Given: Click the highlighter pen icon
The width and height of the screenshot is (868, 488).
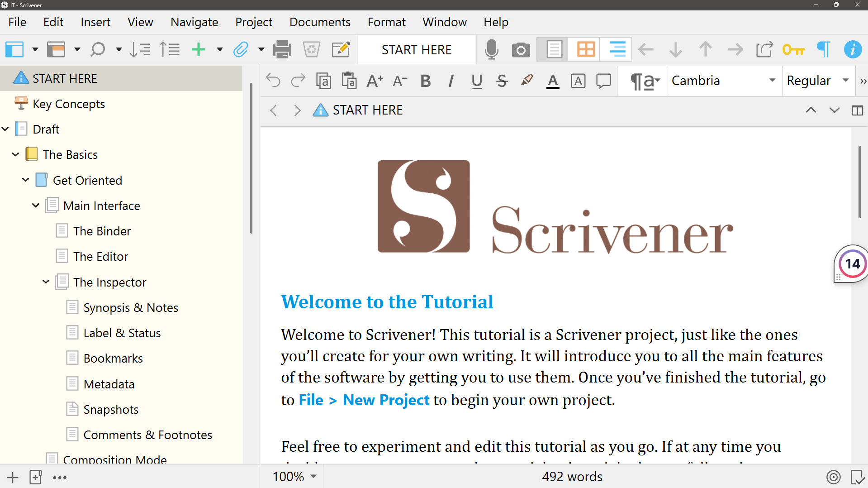Looking at the screenshot, I should (x=527, y=81).
